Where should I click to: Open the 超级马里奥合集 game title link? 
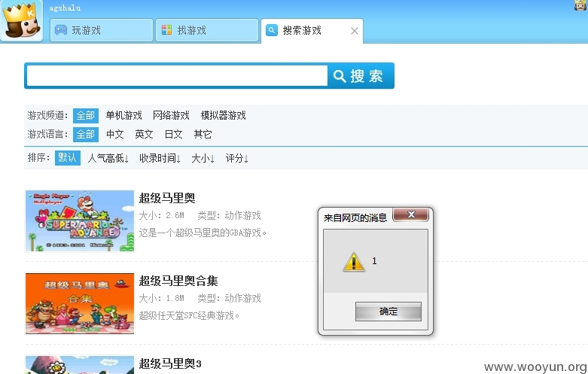tap(178, 281)
